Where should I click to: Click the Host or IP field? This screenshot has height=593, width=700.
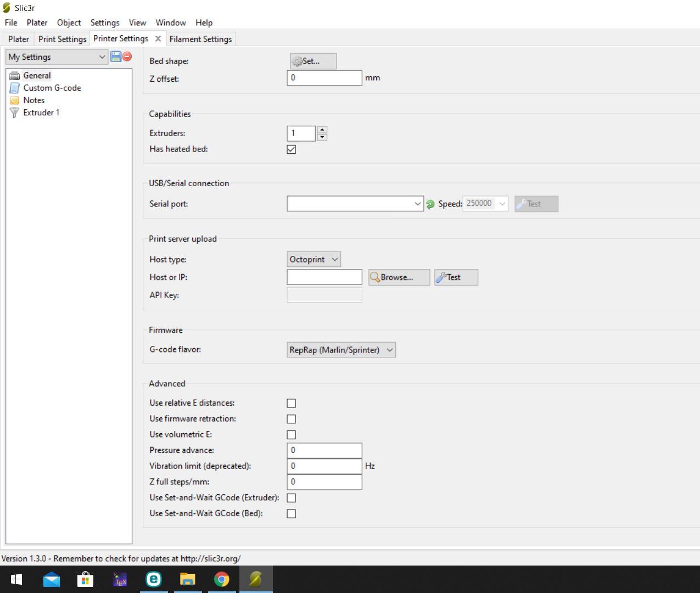[324, 277]
